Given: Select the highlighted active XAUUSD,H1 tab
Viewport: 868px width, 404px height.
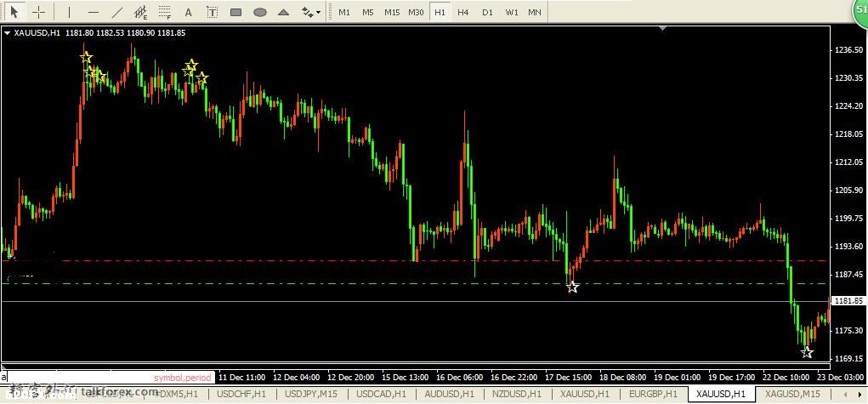Looking at the screenshot, I should pyautogui.click(x=721, y=394).
